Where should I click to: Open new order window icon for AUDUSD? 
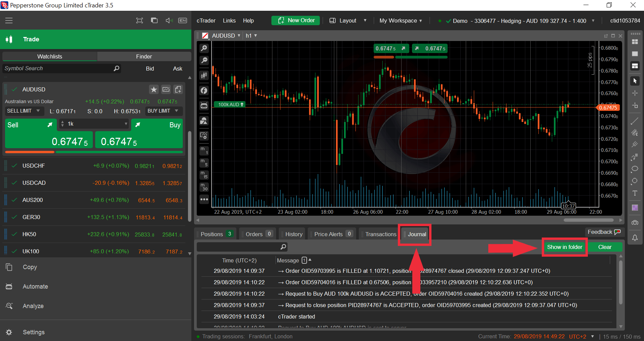(178, 89)
